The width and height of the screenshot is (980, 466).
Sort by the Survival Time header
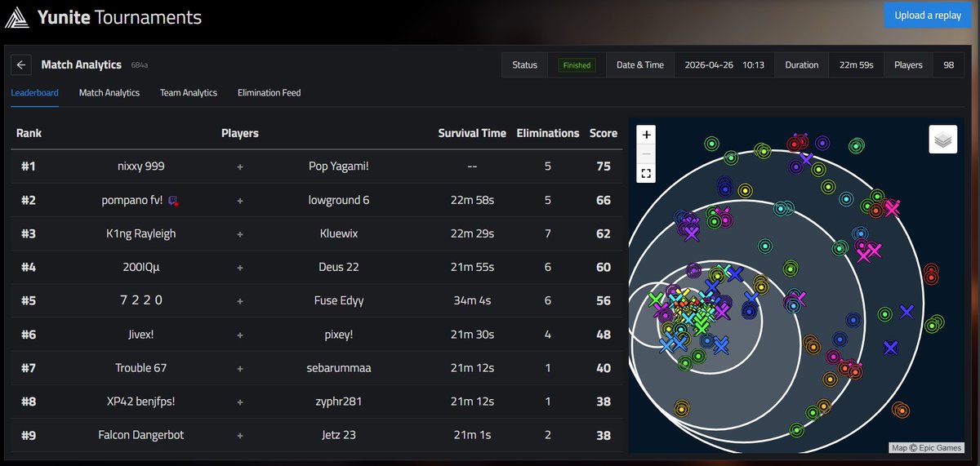(x=472, y=133)
